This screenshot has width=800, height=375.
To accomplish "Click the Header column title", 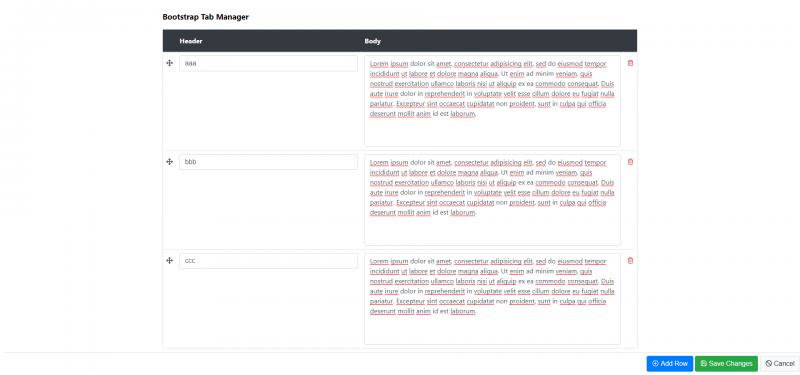I will [191, 41].
